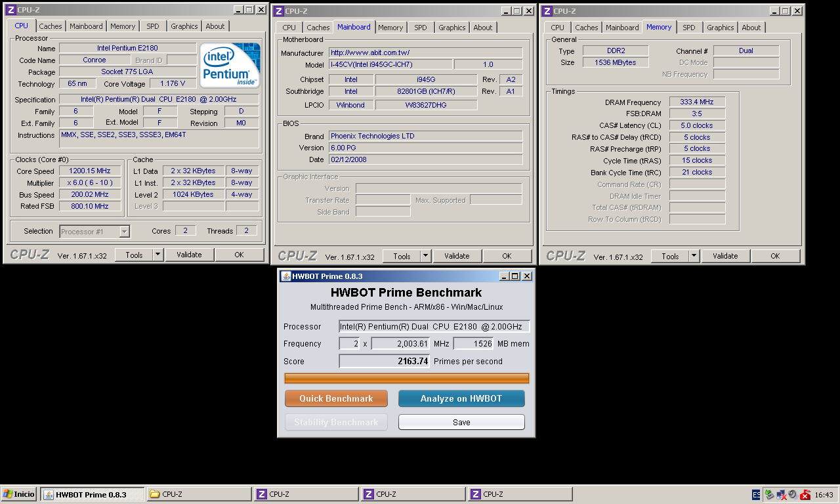This screenshot has width=840, height=504.
Task: Click OK in the Mainboard window
Action: click(507, 256)
